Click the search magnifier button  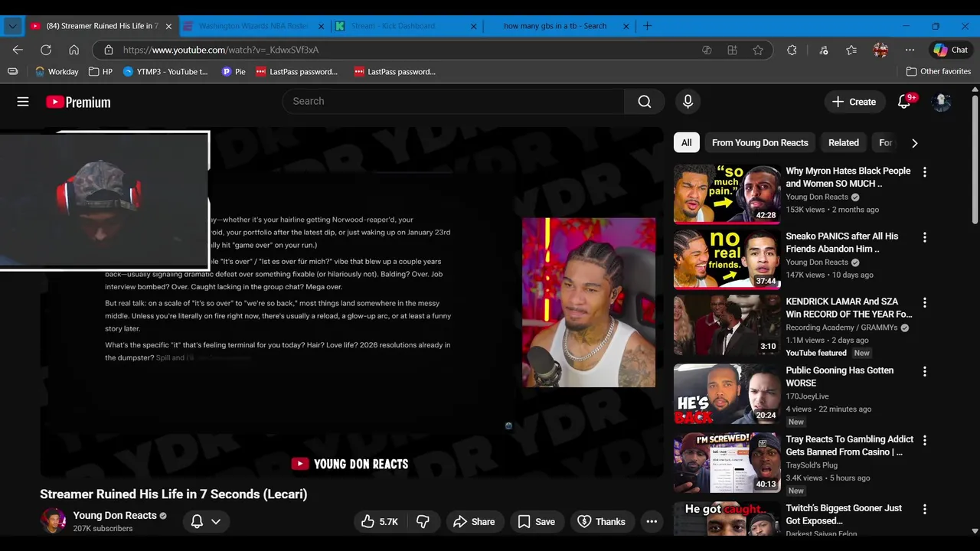tap(645, 102)
